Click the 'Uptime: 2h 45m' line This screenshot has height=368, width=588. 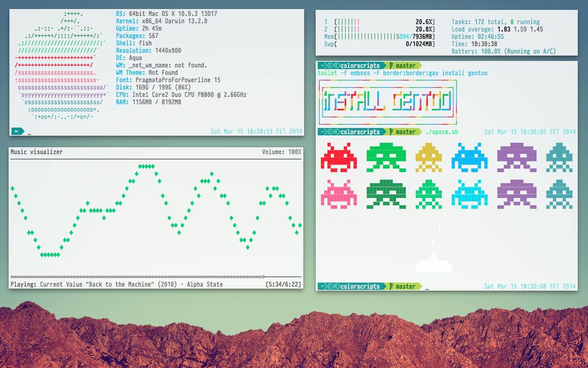[139, 28]
